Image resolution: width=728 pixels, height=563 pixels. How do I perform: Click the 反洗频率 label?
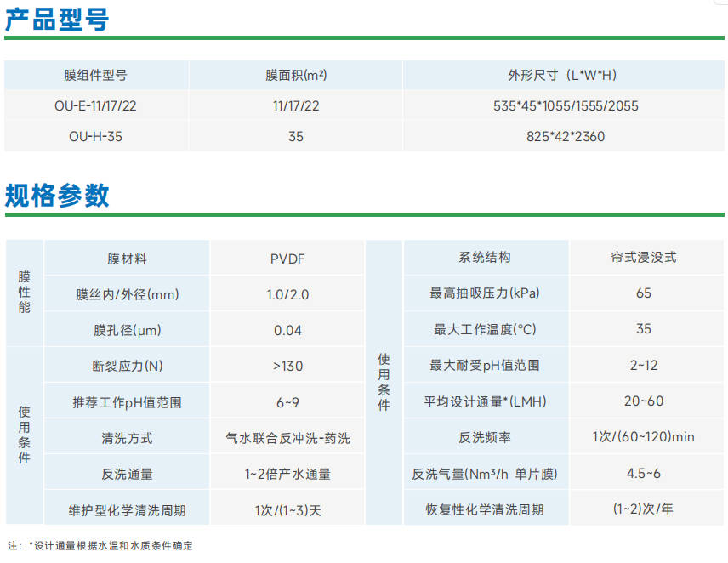[x=485, y=437]
